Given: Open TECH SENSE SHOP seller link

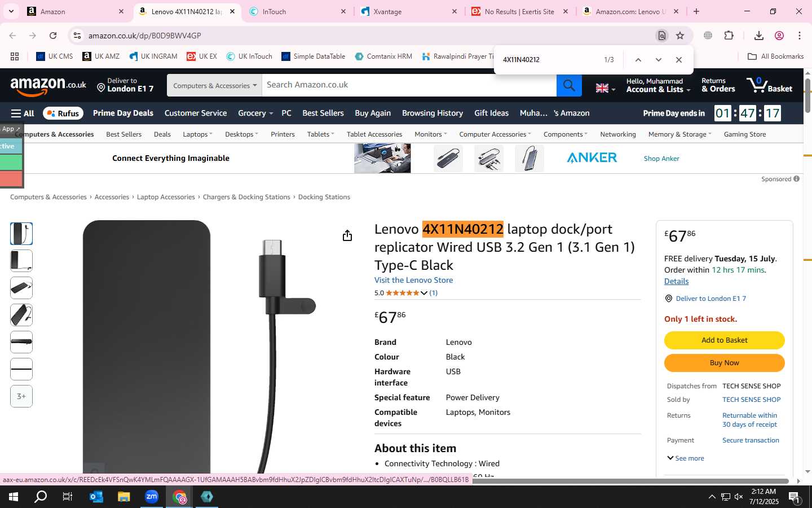Looking at the screenshot, I should click(x=752, y=400).
